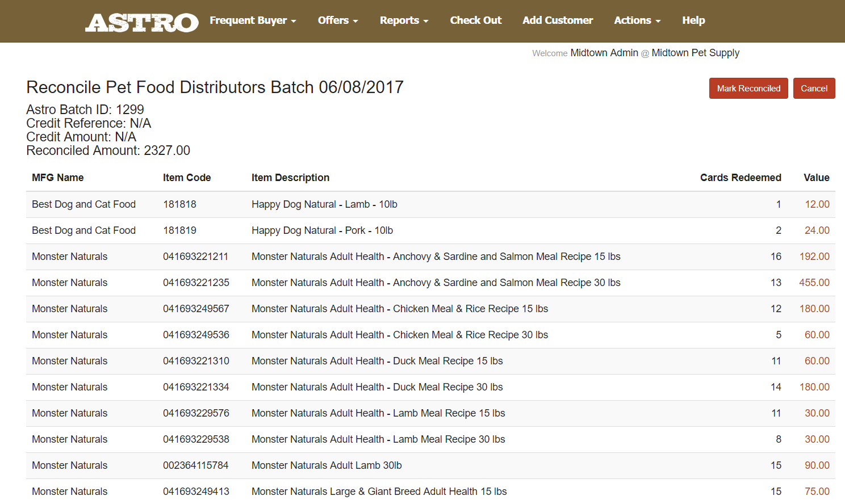Click Happy Dog Natural - Lamb - 10lb
This screenshot has height=504, width=845.
click(325, 204)
